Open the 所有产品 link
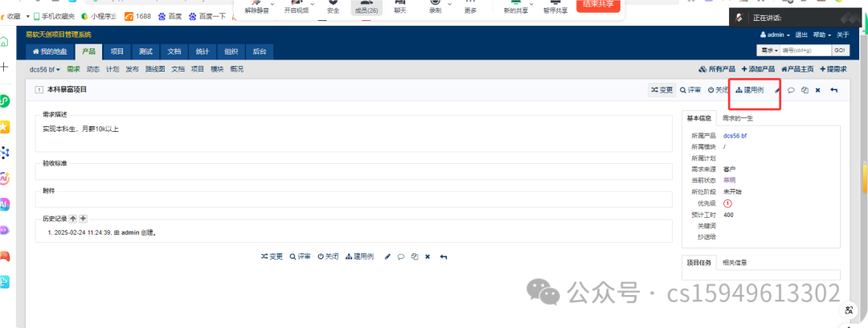868x328 pixels. [718, 69]
